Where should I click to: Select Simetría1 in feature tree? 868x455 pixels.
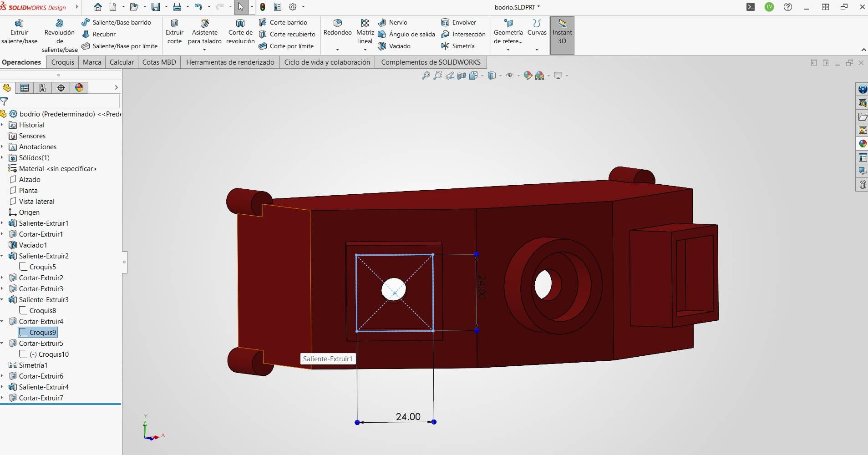28,365
